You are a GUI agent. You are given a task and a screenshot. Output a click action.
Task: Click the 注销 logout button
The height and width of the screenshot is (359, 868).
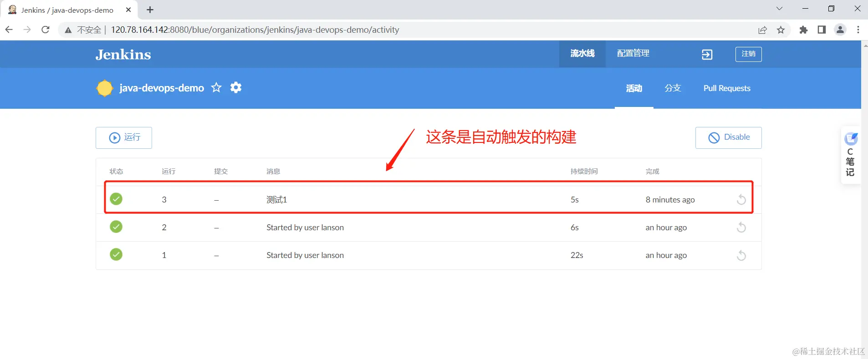pos(748,54)
